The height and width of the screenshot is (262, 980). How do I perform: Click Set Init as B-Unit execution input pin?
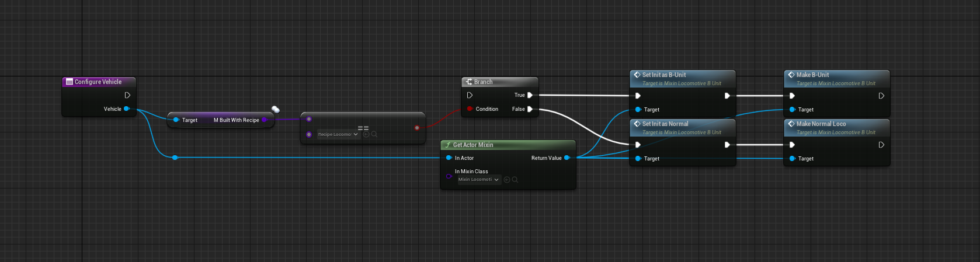pyautogui.click(x=638, y=96)
